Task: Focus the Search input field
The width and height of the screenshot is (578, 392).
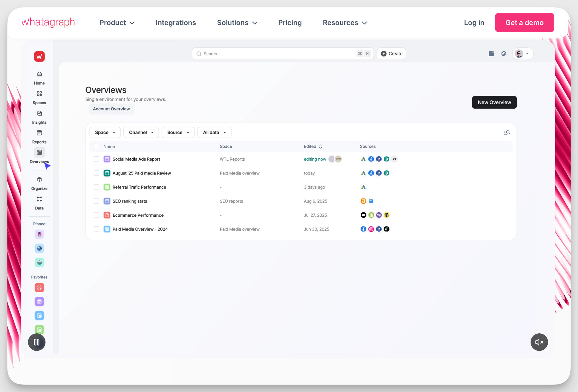Action: point(283,54)
